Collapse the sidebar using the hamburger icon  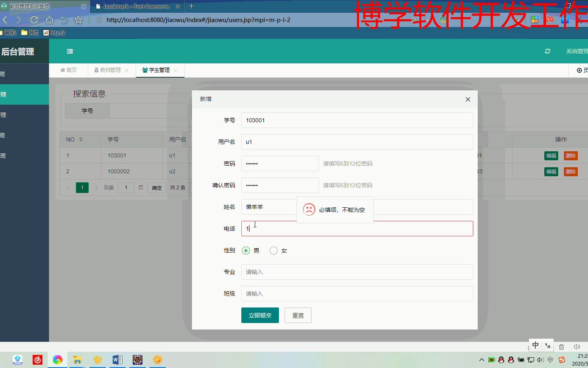click(x=70, y=51)
